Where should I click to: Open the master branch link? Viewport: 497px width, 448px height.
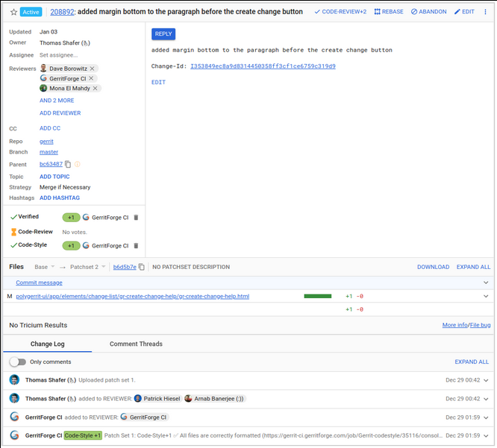tap(49, 152)
